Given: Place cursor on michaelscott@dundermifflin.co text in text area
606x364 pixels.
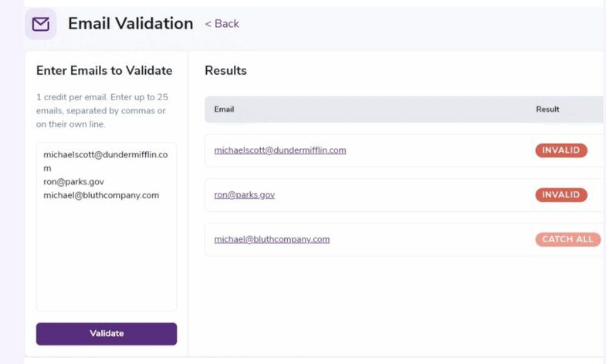Looking at the screenshot, I should pyautogui.click(x=105, y=154).
